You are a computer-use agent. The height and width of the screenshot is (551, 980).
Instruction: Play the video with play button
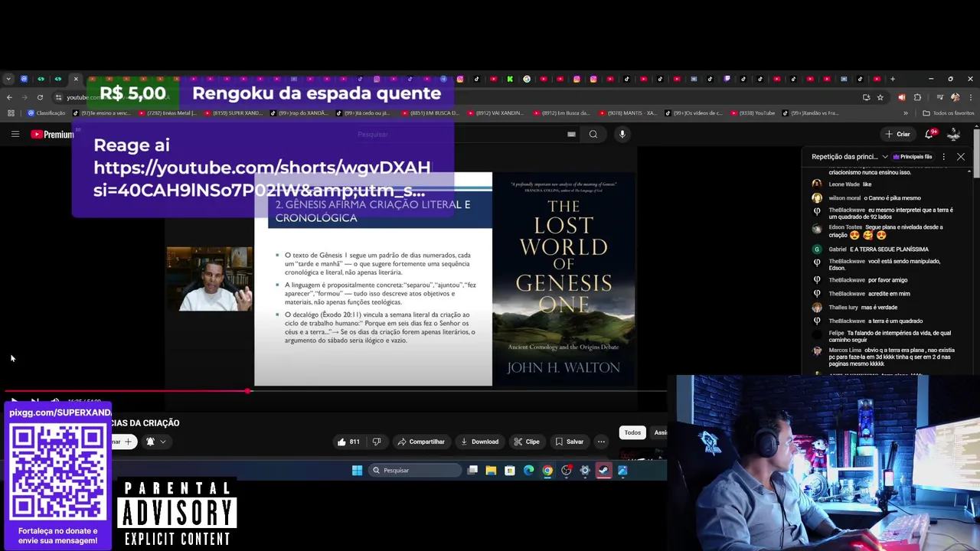14,401
